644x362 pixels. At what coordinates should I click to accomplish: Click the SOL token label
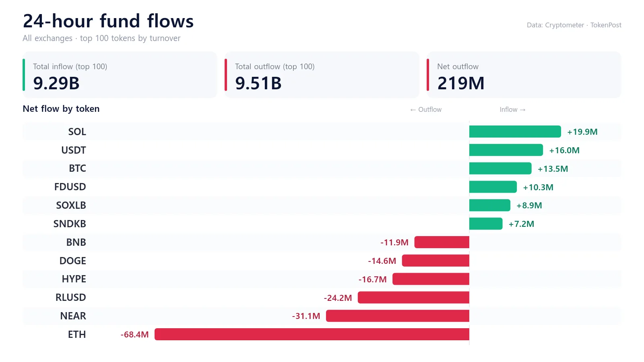pos(77,132)
